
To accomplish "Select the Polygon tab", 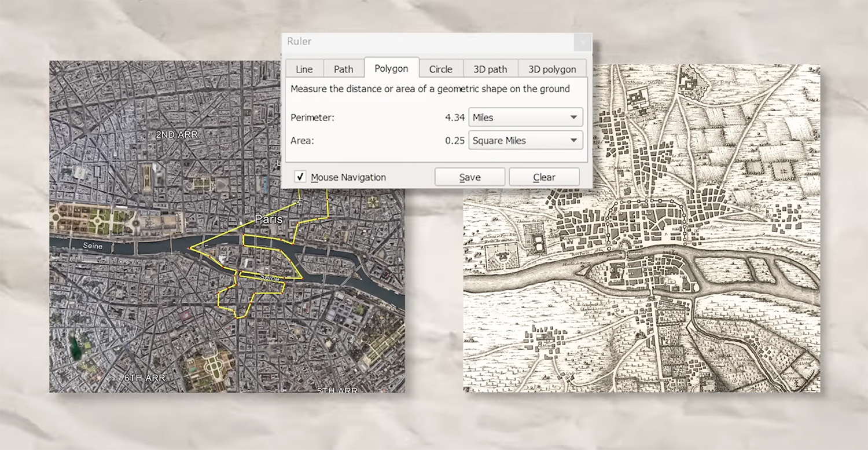I will 391,68.
